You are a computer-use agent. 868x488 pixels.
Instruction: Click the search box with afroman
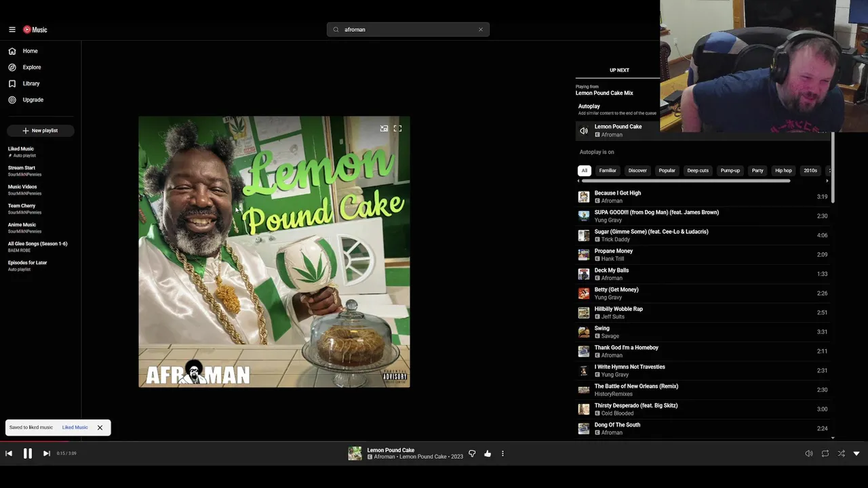(408, 30)
